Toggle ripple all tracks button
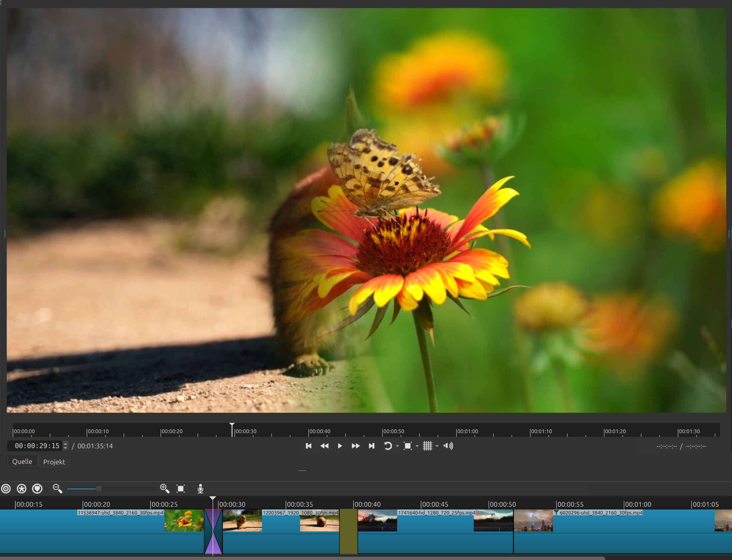This screenshot has height=560, width=732. click(x=22, y=489)
